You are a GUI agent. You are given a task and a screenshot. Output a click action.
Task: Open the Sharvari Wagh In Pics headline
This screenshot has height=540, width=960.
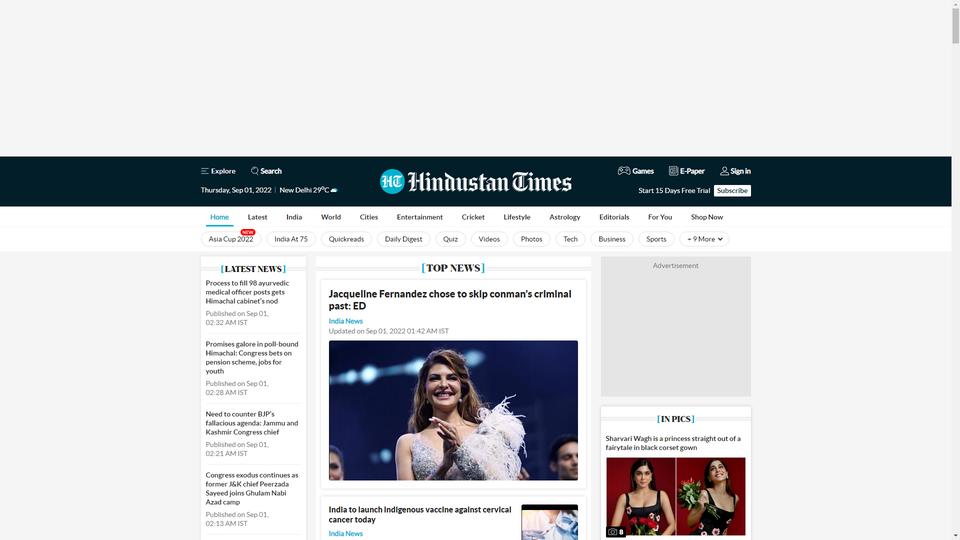click(x=673, y=443)
